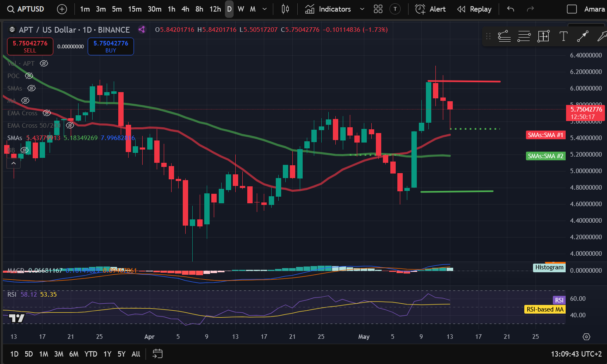The image size is (607, 364).
Task: Show the Vol · APT indicator
Action: [44, 63]
